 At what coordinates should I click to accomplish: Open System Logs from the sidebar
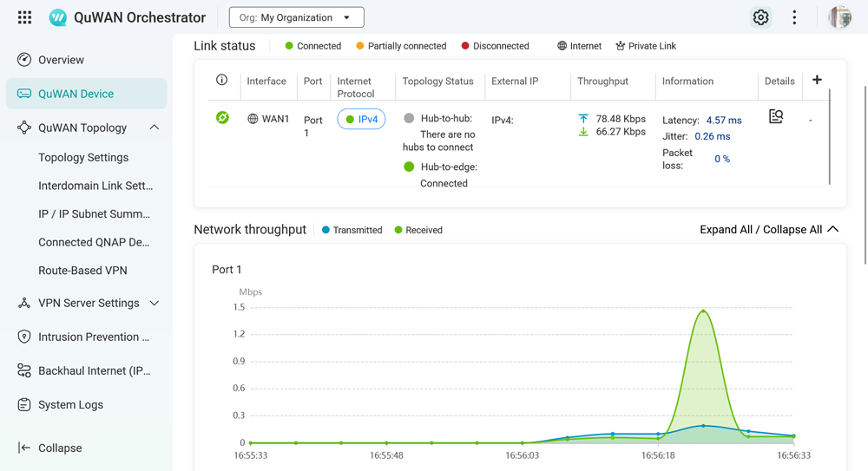pos(70,405)
